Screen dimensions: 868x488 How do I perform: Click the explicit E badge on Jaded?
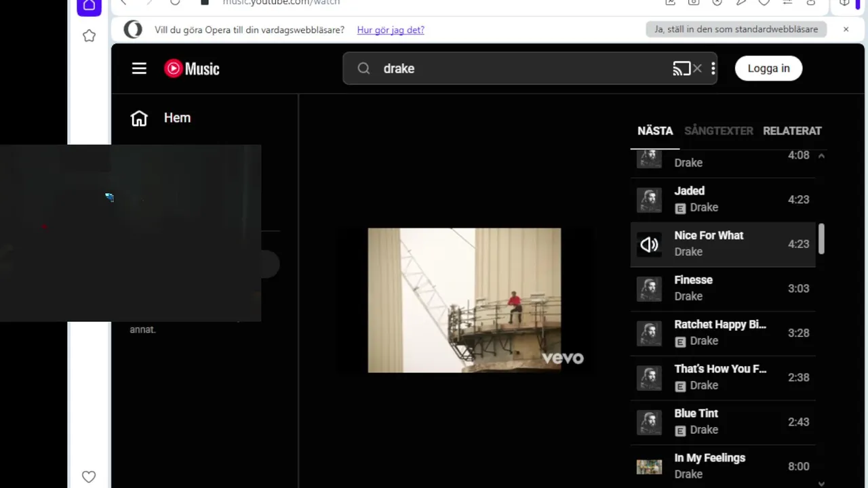point(680,208)
